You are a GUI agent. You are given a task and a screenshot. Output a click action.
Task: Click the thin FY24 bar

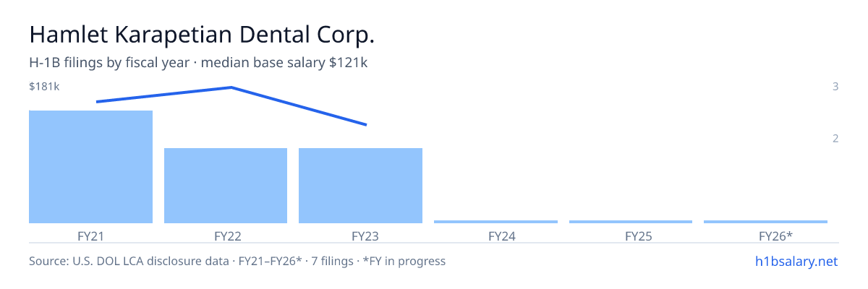coord(495,222)
